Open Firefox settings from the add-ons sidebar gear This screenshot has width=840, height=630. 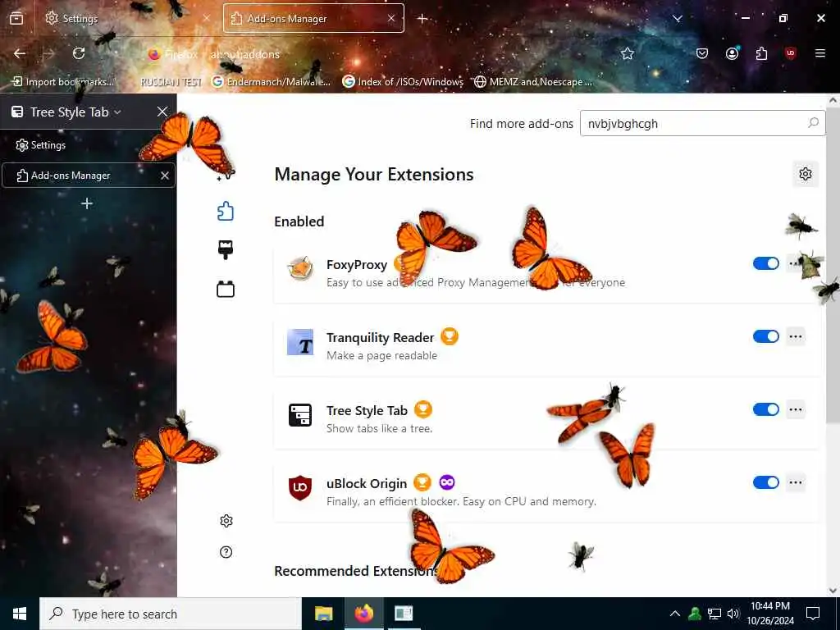226,521
